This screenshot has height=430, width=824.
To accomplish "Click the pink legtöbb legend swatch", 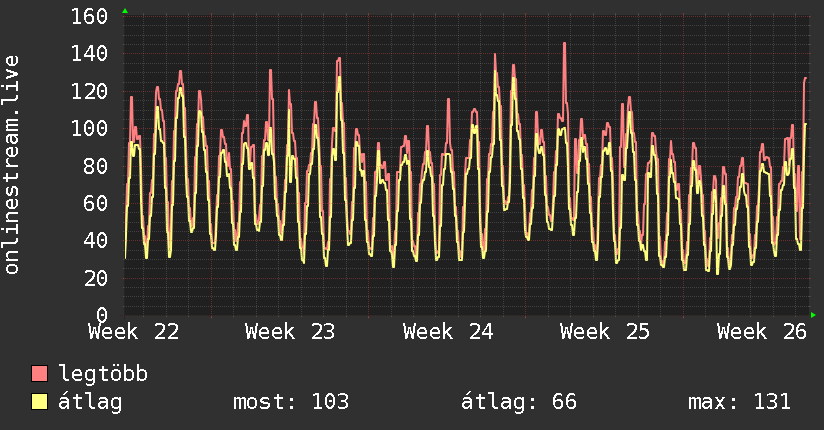I will (x=39, y=373).
